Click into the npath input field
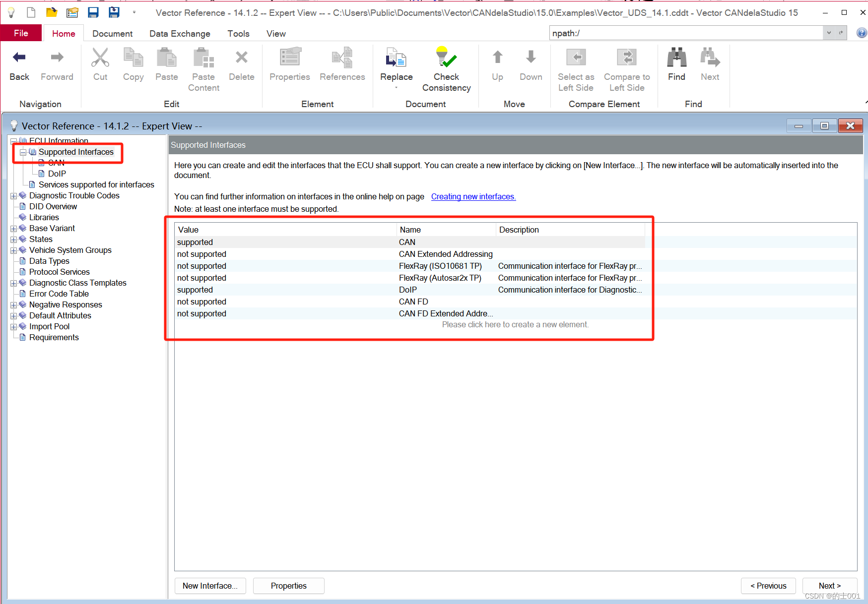The height and width of the screenshot is (604, 868). [x=686, y=33]
